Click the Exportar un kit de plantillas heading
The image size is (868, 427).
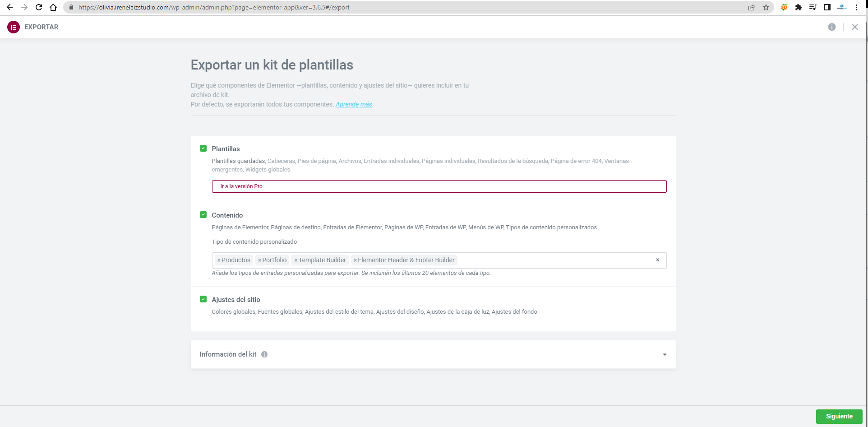tap(272, 65)
